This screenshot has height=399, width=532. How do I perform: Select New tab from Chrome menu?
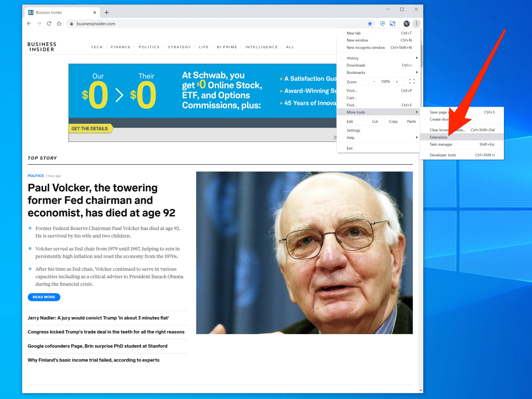pos(378,33)
